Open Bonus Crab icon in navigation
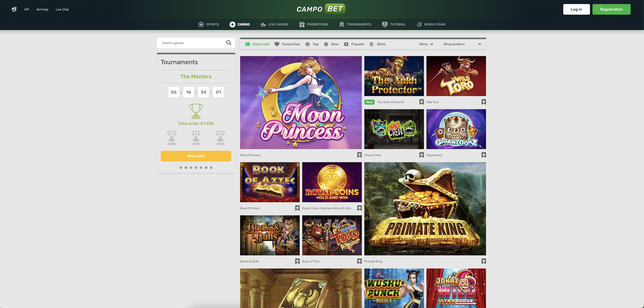The height and width of the screenshot is (308, 644). (x=419, y=24)
